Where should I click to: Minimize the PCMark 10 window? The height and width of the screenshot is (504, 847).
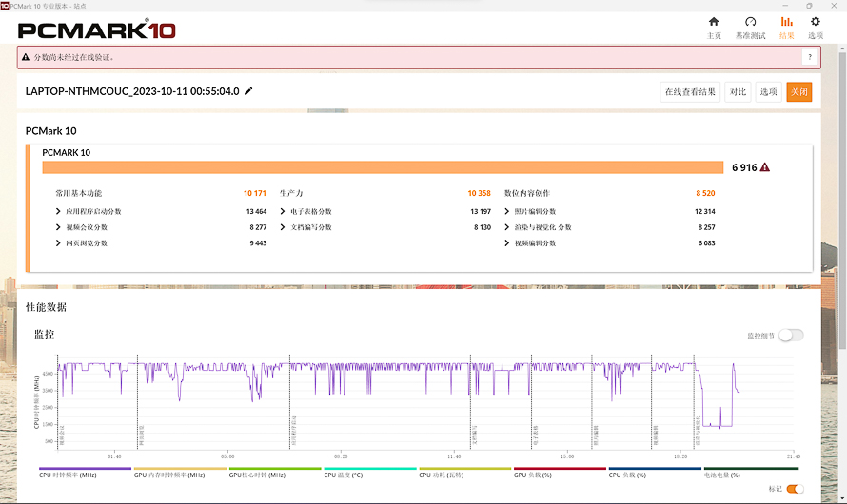tap(785, 6)
